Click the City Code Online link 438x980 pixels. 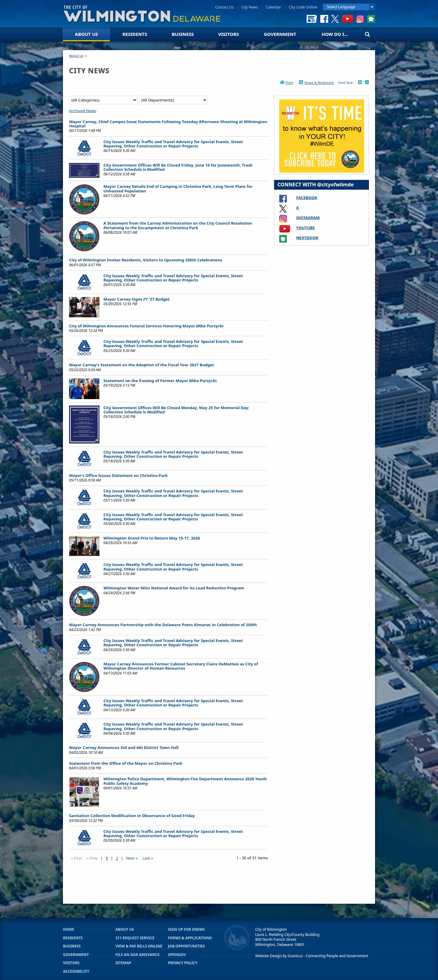(x=303, y=7)
